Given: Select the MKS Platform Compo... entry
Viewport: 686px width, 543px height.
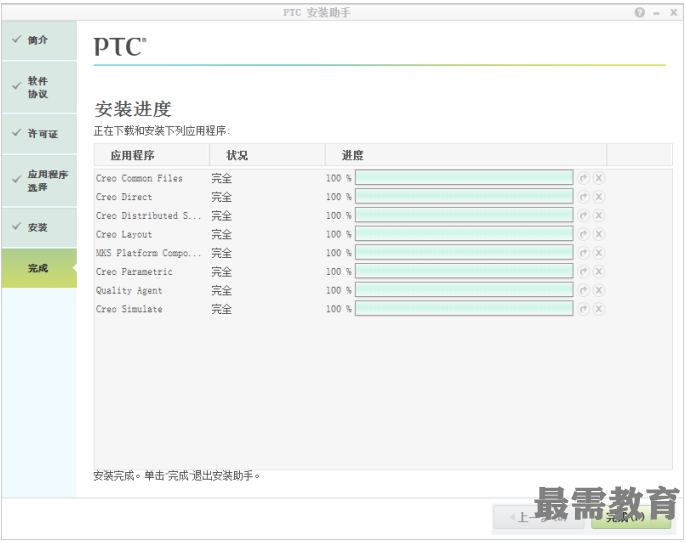Looking at the screenshot, I should click(x=148, y=253).
